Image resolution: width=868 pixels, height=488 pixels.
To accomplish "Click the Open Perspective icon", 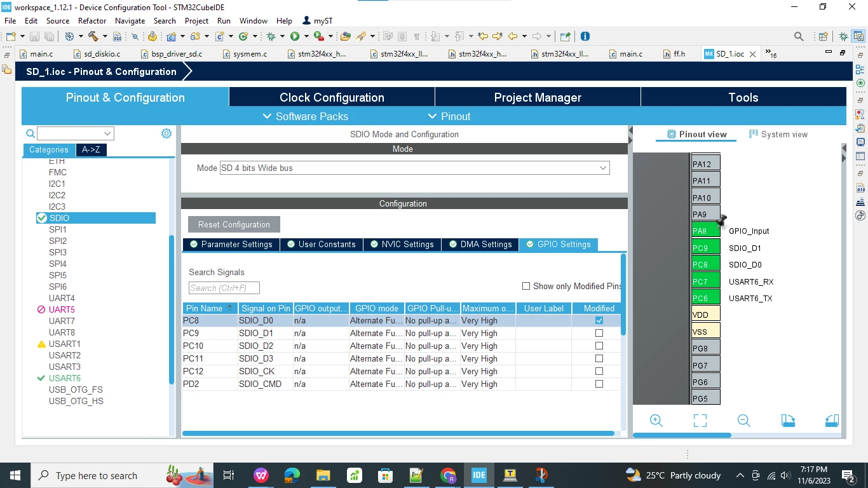I will click(x=823, y=36).
